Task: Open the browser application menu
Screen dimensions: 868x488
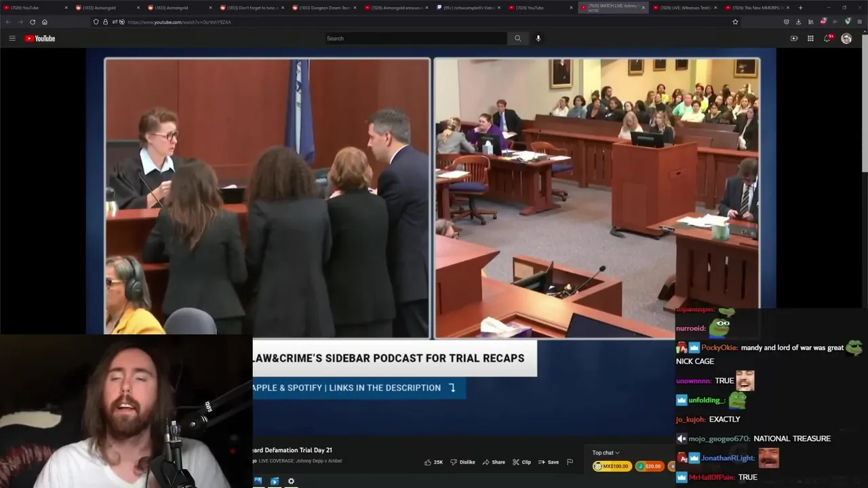Action: (860, 22)
